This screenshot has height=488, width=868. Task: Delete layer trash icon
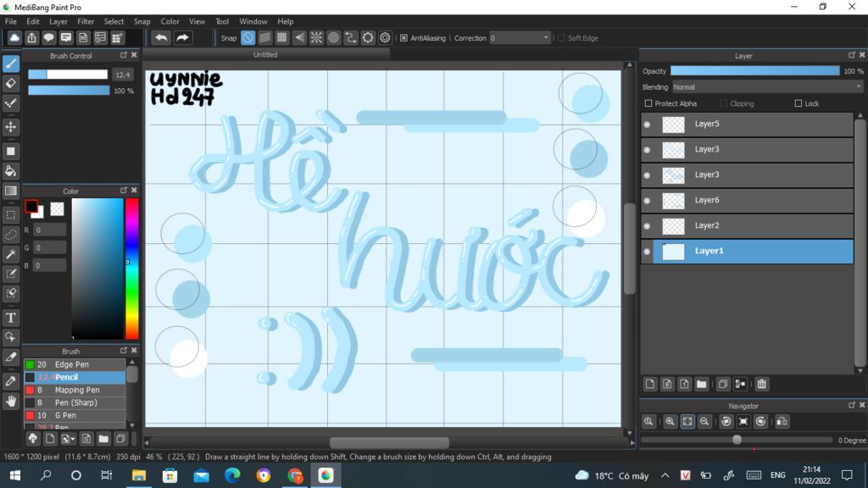pos(762,384)
